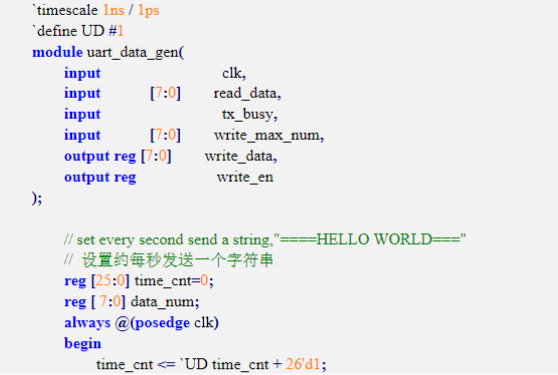Click the begin keyword

[83, 343]
